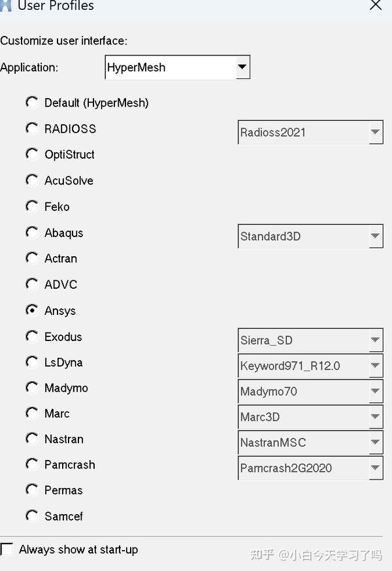Viewport: 392px width, 571px height.
Task: Choose the Nastran user profile
Action: pyautogui.click(x=32, y=439)
